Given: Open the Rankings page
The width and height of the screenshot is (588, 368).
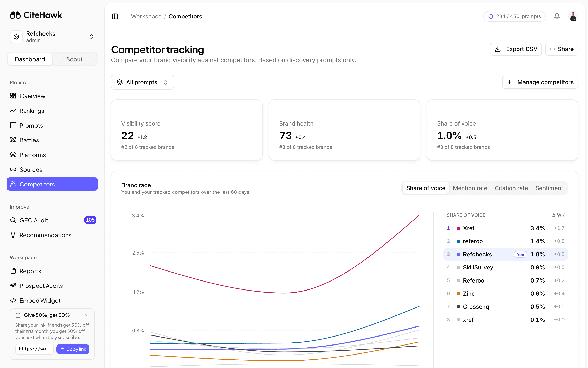Looking at the screenshot, I should pos(52,111).
